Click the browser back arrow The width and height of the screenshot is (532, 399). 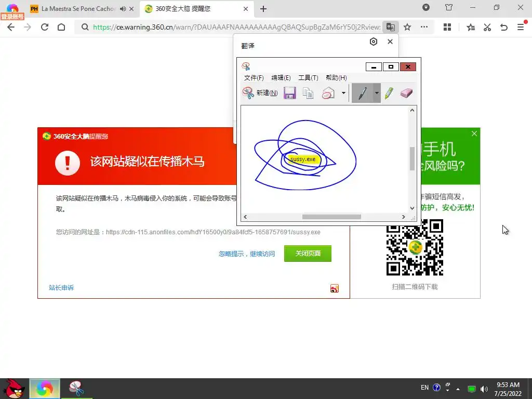coord(11,27)
